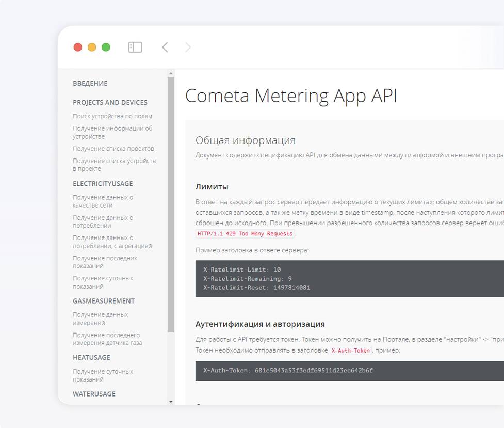The height and width of the screenshot is (428, 504).
Task: Go back with the left chevron
Action: [165, 47]
